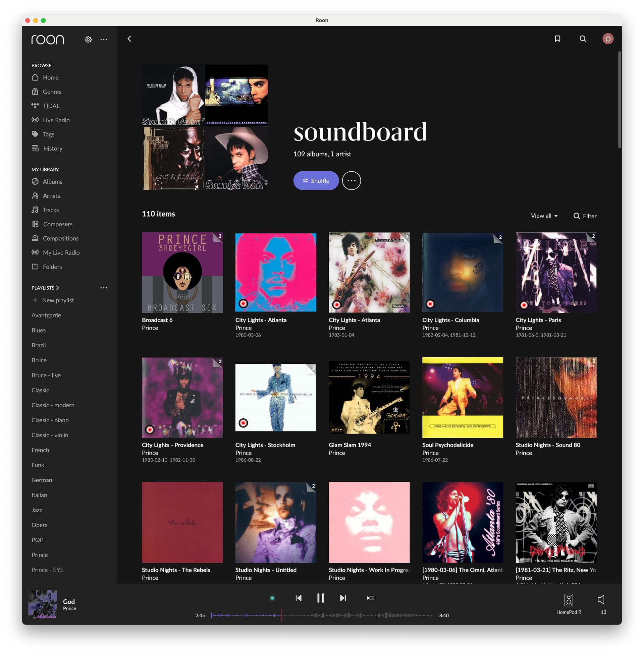
Task: Open volume control speaker icon
Action: coord(601,600)
